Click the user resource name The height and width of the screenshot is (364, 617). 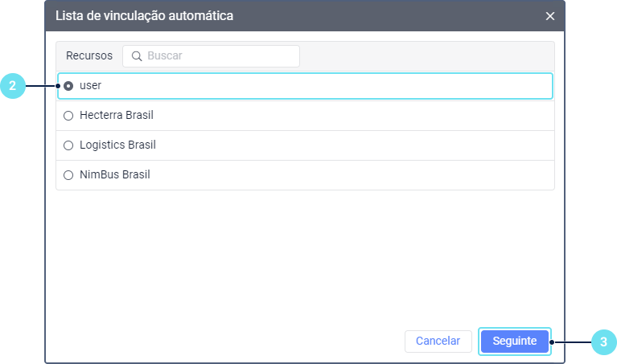[x=90, y=85]
